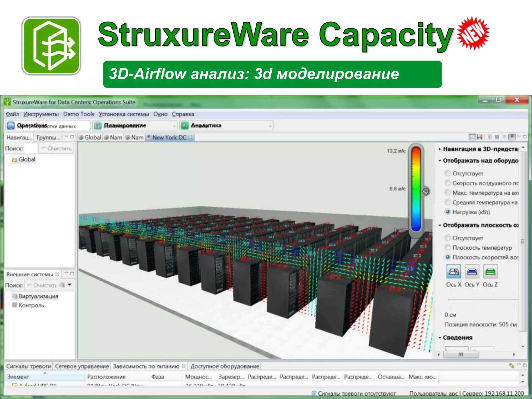Switch to the Доступное оборудование tab

225,366
